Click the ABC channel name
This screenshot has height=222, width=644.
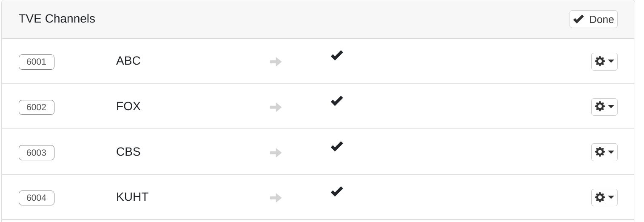click(128, 61)
